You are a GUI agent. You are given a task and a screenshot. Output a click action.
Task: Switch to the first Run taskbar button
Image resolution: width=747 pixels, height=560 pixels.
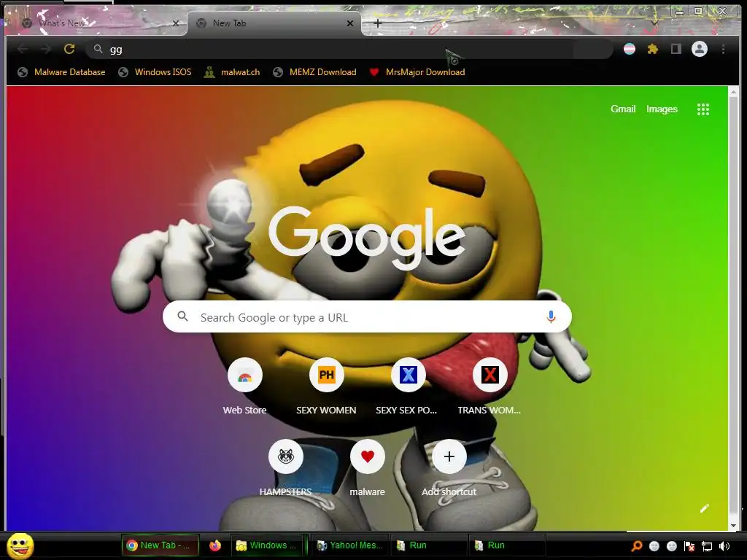pos(429,545)
